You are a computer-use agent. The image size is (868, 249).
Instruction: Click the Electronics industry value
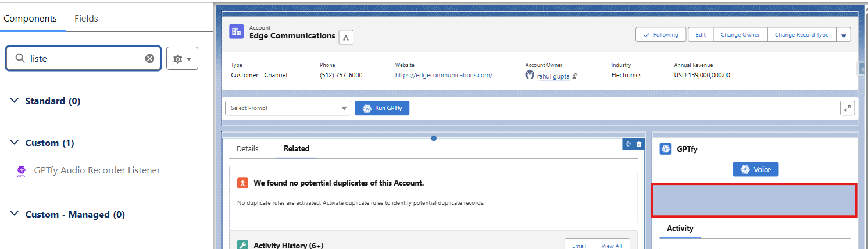[626, 75]
